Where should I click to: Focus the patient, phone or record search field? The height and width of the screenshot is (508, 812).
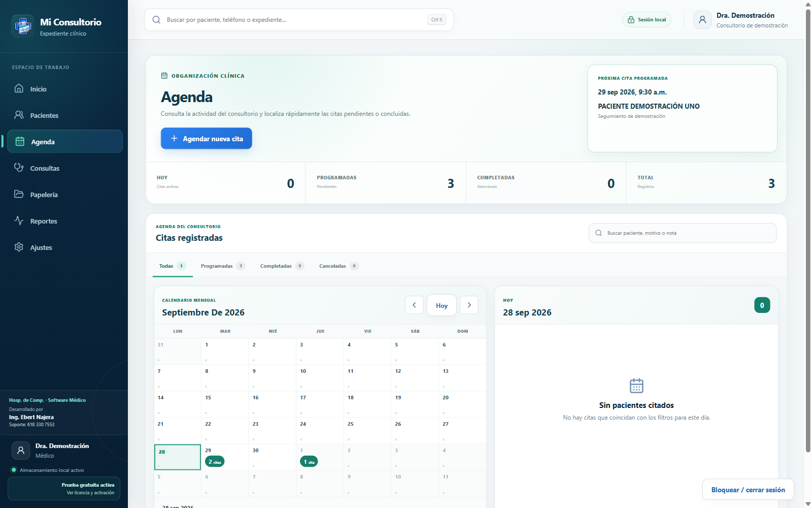[299, 20]
